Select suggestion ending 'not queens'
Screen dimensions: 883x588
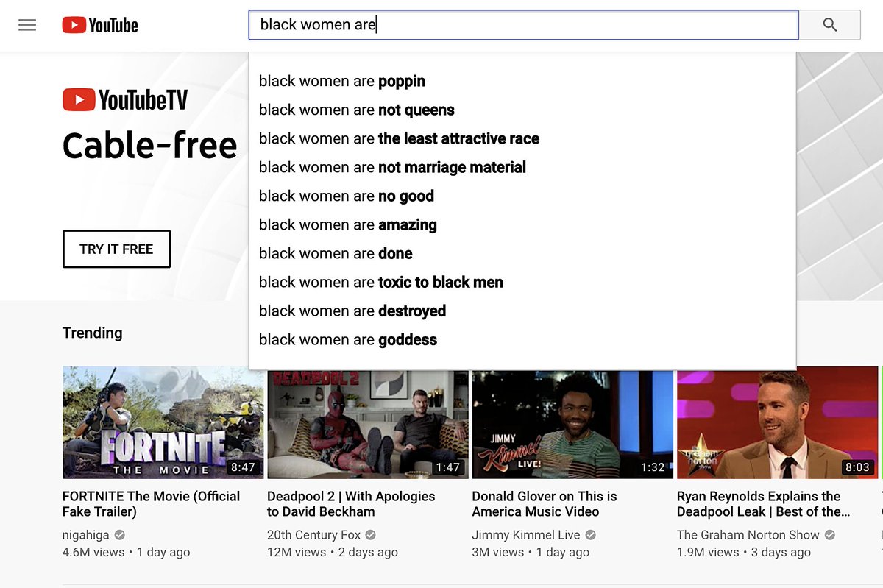pyautogui.click(x=522, y=110)
